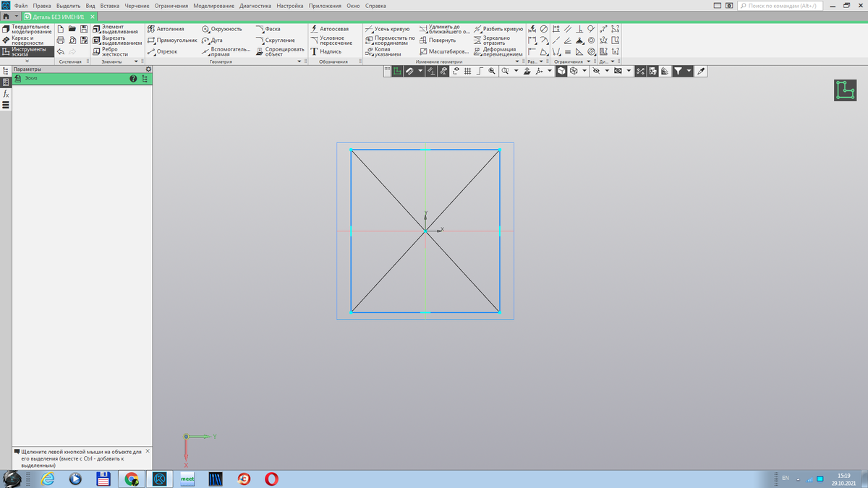The height and width of the screenshot is (488, 868).
Task: Activate Переместить по координатам tool
Action: pos(390,40)
